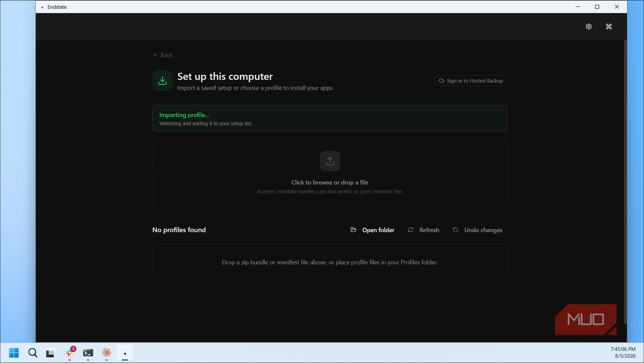Click the folder icon next to Open folder
Viewport: 644px width, 363px height.
[x=353, y=230]
